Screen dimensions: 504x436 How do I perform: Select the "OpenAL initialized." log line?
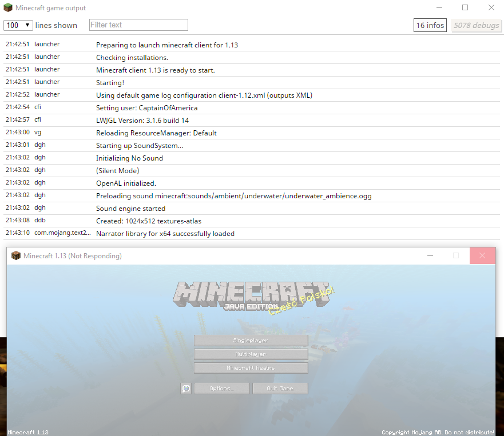coord(252,183)
